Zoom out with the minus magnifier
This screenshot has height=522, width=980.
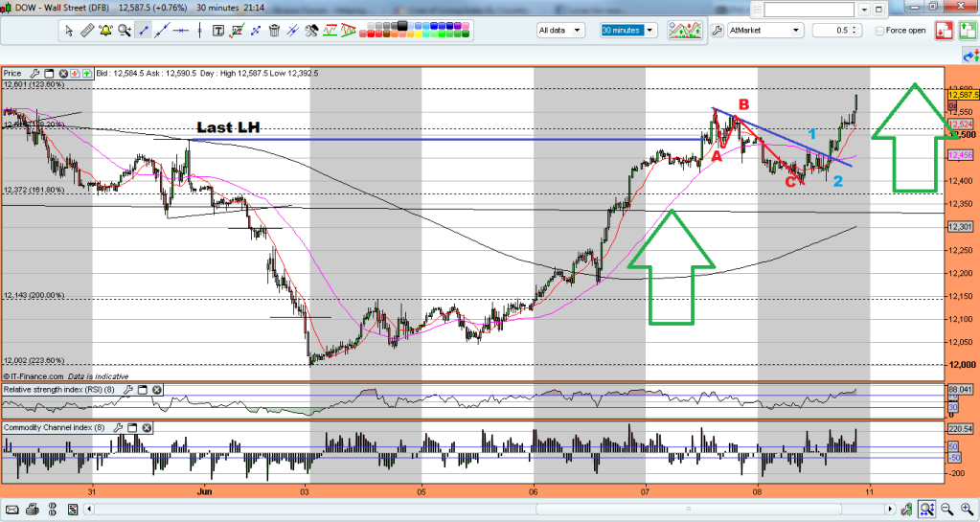click(946, 510)
